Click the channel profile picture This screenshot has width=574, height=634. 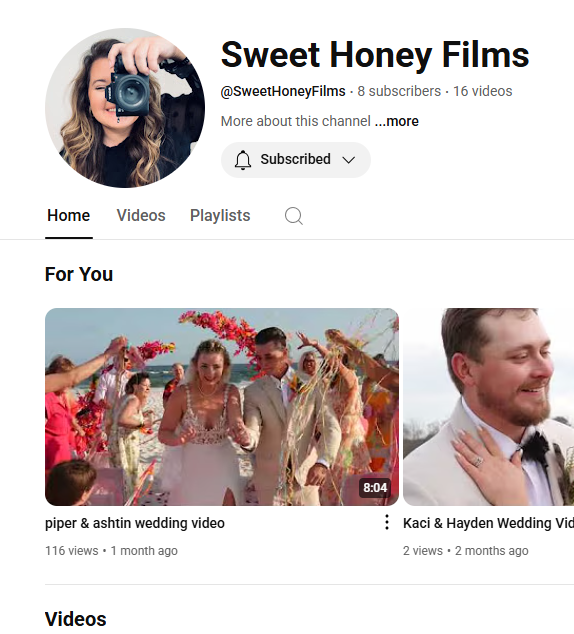click(125, 108)
